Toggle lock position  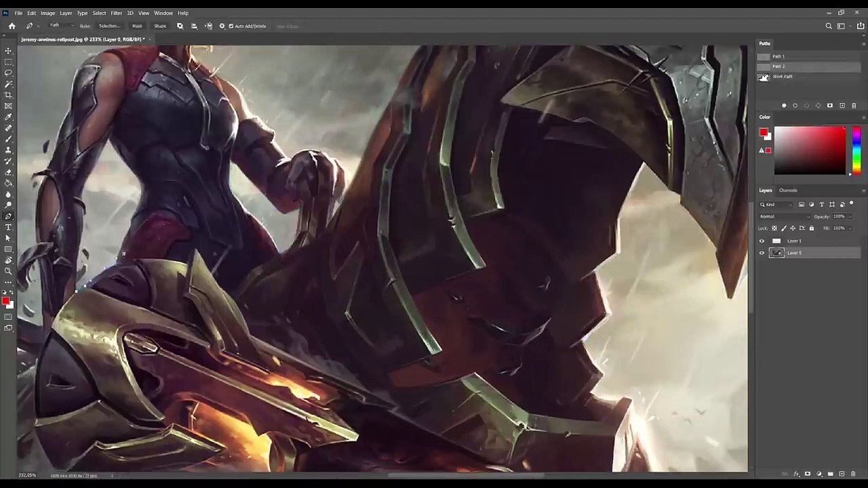pos(793,228)
